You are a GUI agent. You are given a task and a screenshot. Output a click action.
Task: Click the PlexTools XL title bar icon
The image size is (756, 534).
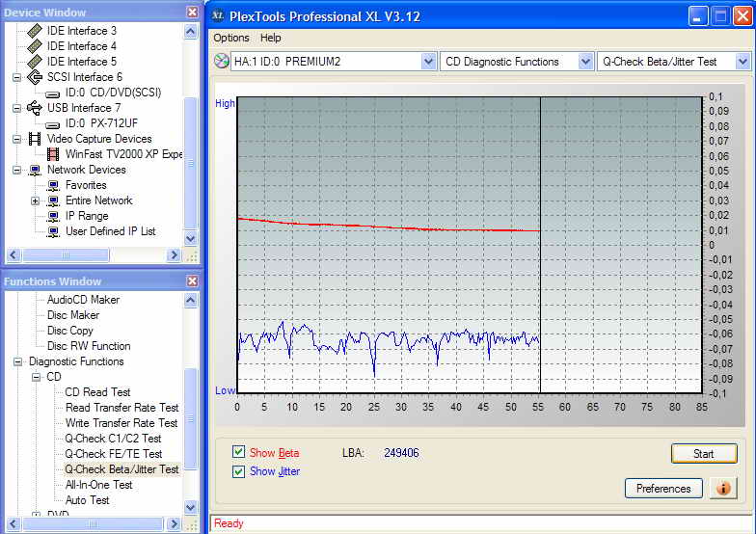point(218,15)
